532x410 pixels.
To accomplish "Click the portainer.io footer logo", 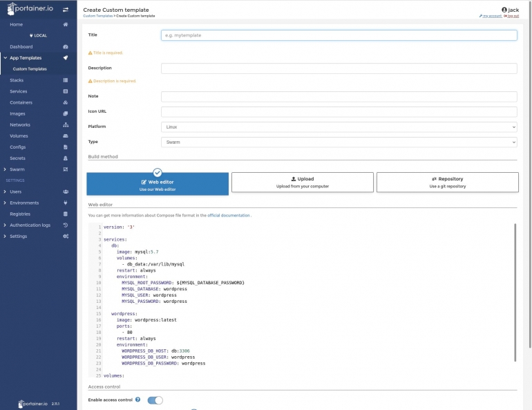I will pyautogui.click(x=32, y=404).
